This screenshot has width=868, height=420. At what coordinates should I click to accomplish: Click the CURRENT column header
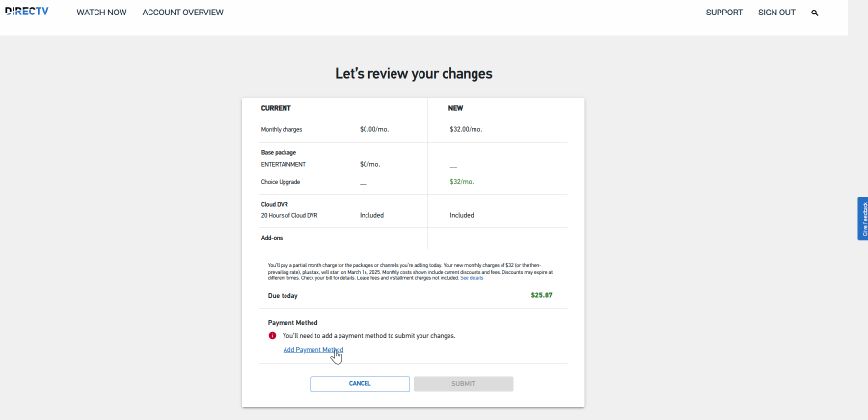tap(276, 108)
